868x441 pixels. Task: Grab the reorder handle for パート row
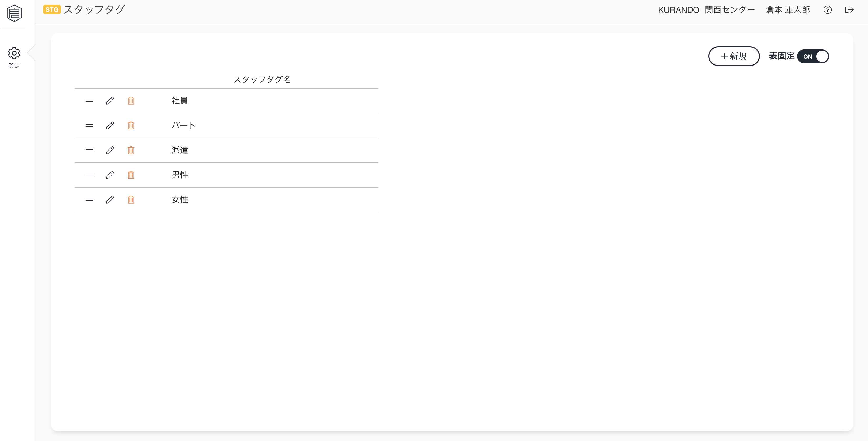(89, 126)
